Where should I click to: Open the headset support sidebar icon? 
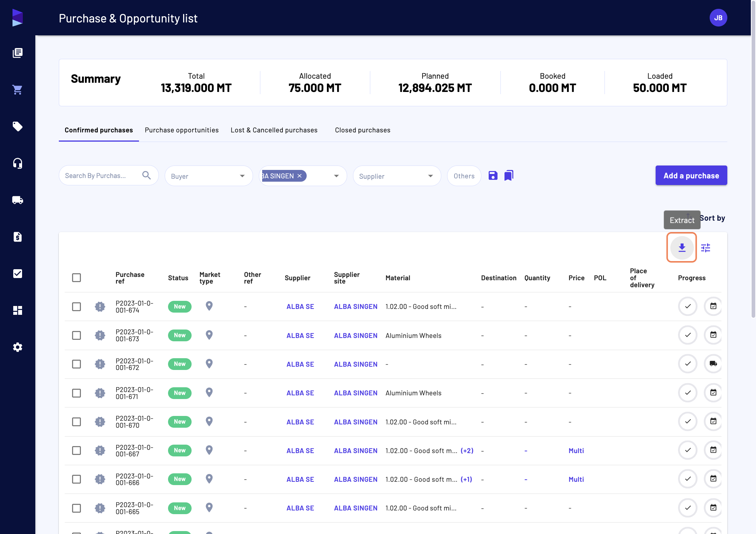pyautogui.click(x=17, y=163)
